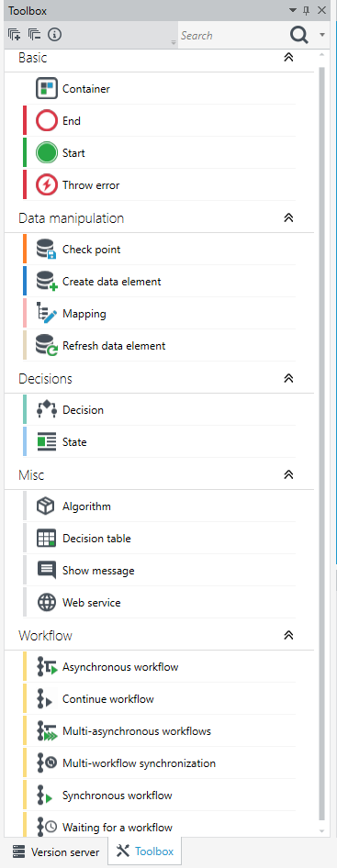Select the green Start circle icon

pyautogui.click(x=47, y=153)
